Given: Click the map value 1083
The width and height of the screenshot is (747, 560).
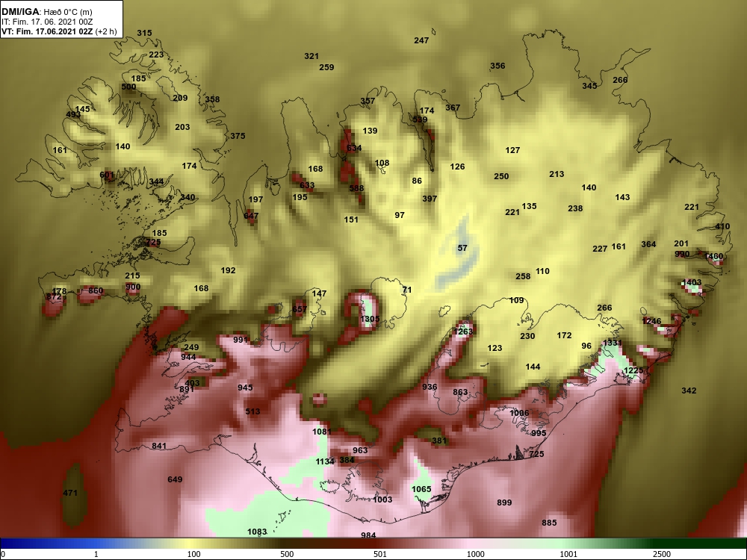Looking at the screenshot, I should coord(257,532).
